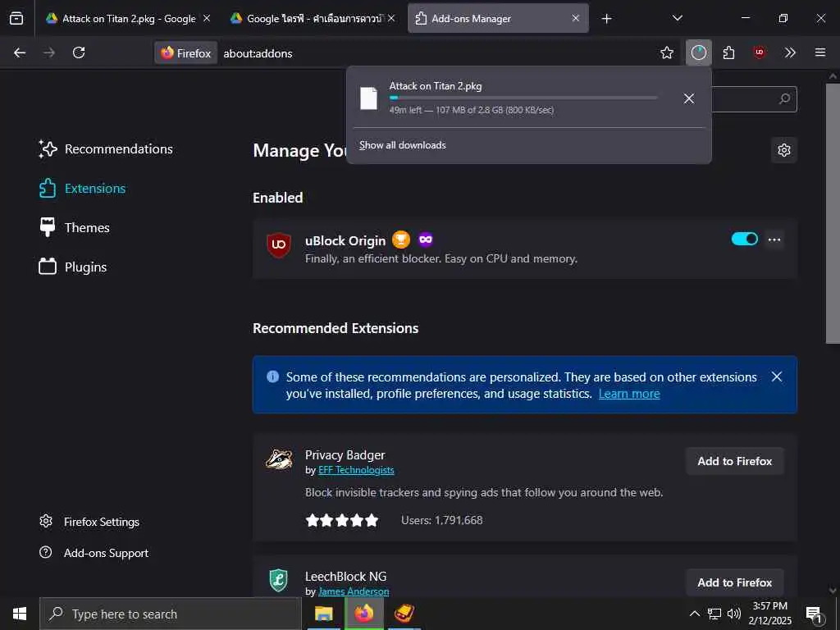Click the page vertical scrollbar thumb
The image size is (840, 630).
833,213
